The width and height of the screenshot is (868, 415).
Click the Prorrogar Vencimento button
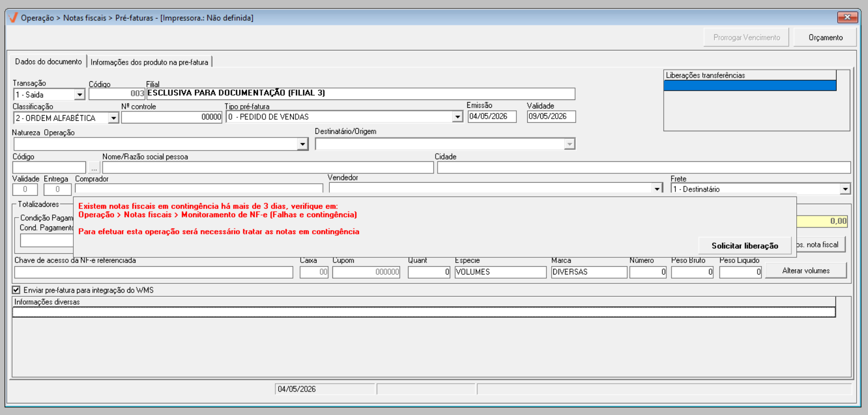click(746, 37)
